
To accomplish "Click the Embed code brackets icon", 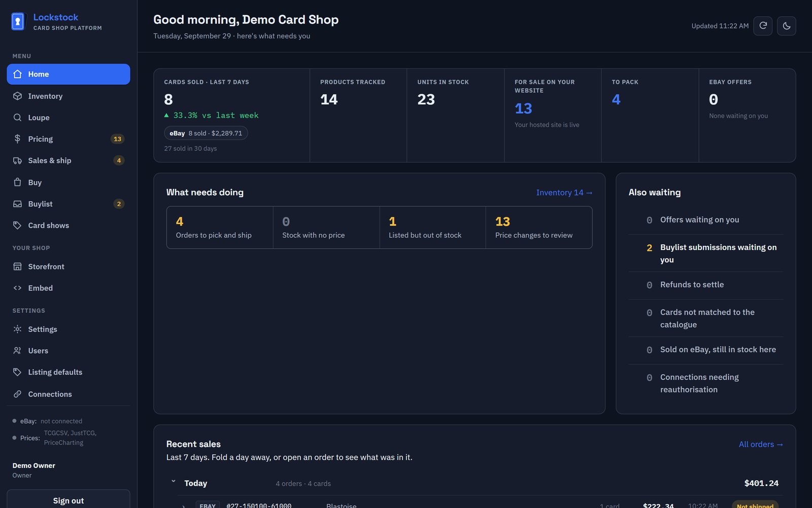I will pos(17,288).
